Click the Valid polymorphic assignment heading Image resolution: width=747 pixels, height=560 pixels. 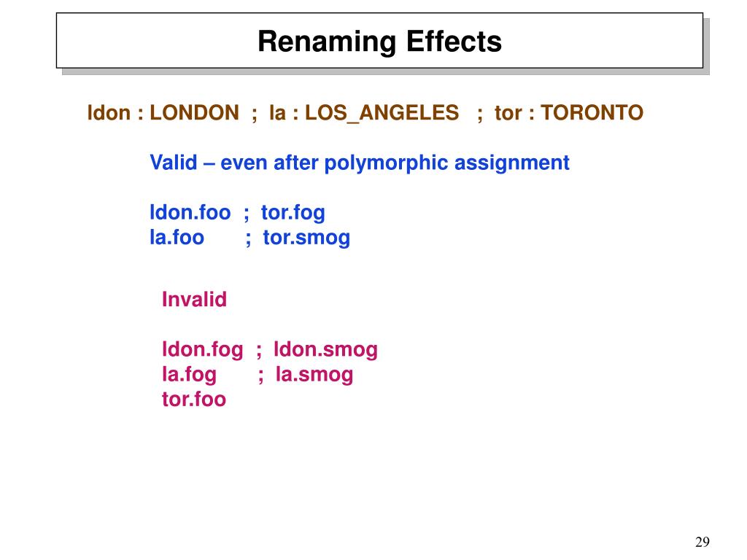(x=360, y=163)
